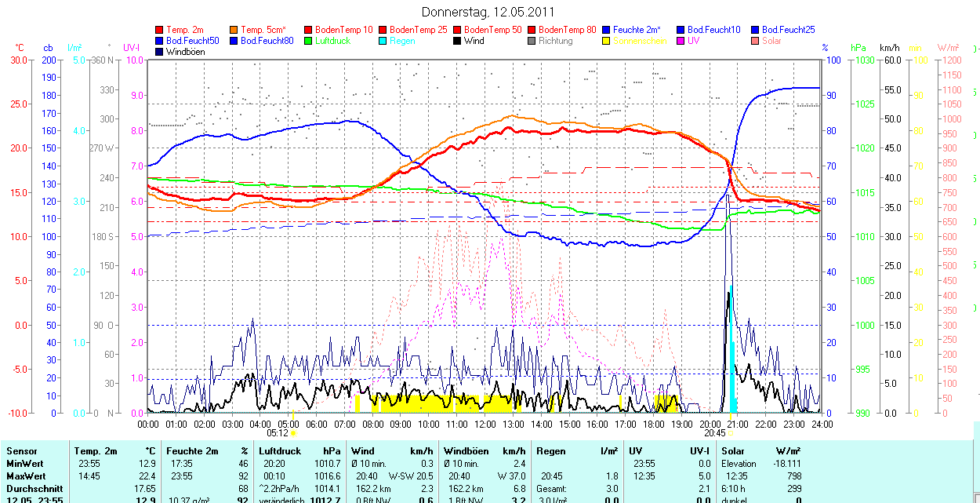
Task: Click the MaxWert row label
Action: point(25,476)
